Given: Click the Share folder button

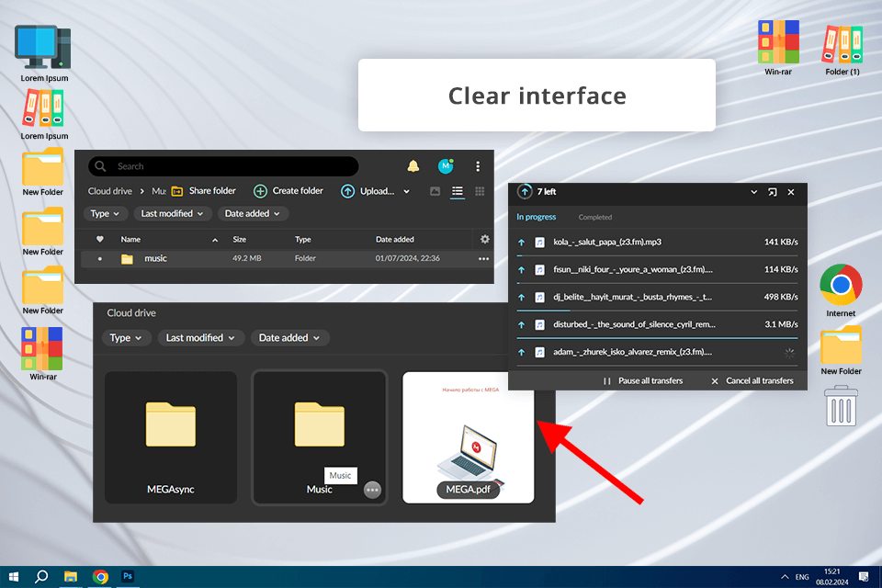Looking at the screenshot, I should 204,191.
